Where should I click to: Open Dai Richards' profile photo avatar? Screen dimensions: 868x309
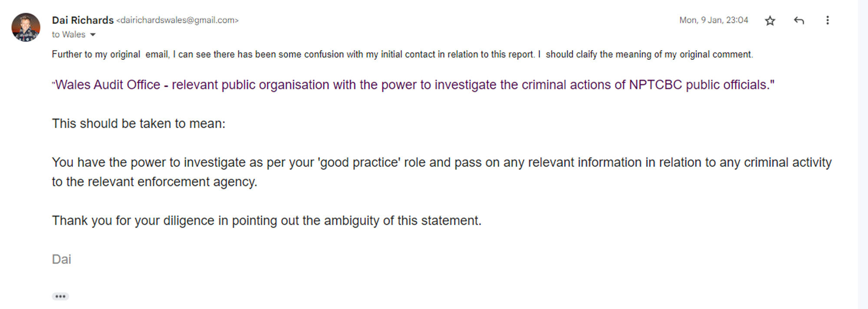tap(26, 27)
